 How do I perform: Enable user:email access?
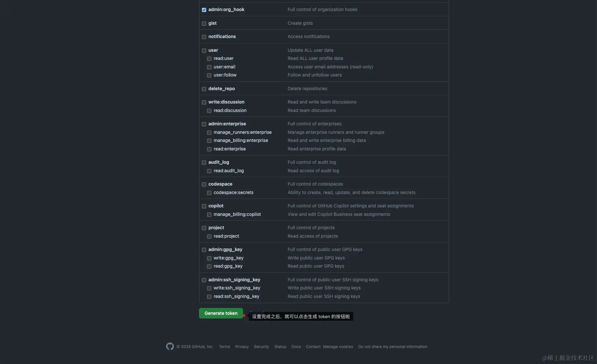pyautogui.click(x=209, y=67)
